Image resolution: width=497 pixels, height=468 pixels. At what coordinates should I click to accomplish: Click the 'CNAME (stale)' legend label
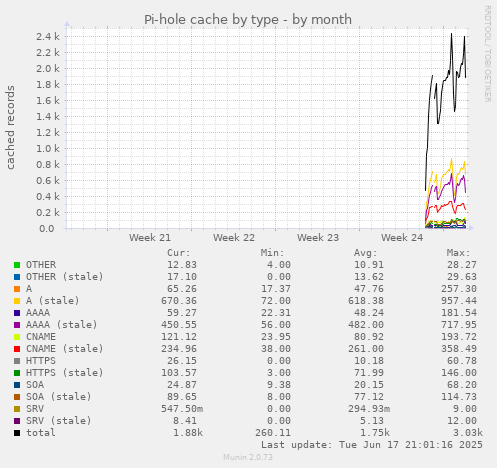[65, 349]
